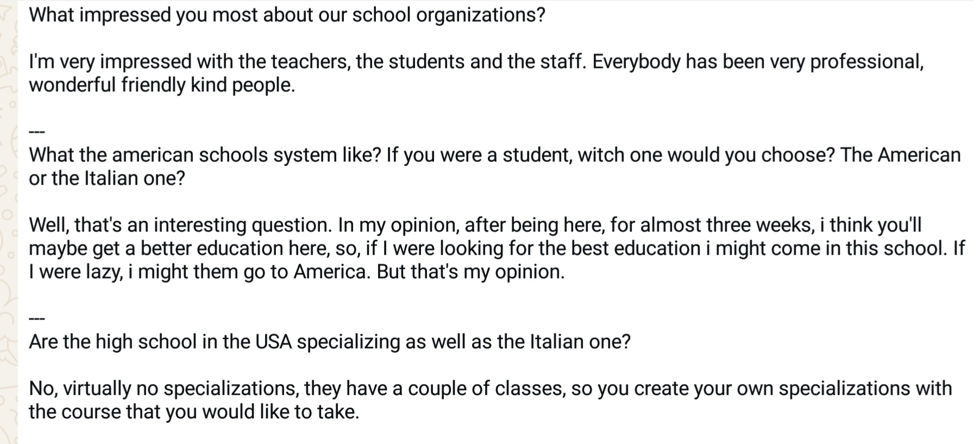Click the words "The American" ending the second question

click(x=901, y=155)
